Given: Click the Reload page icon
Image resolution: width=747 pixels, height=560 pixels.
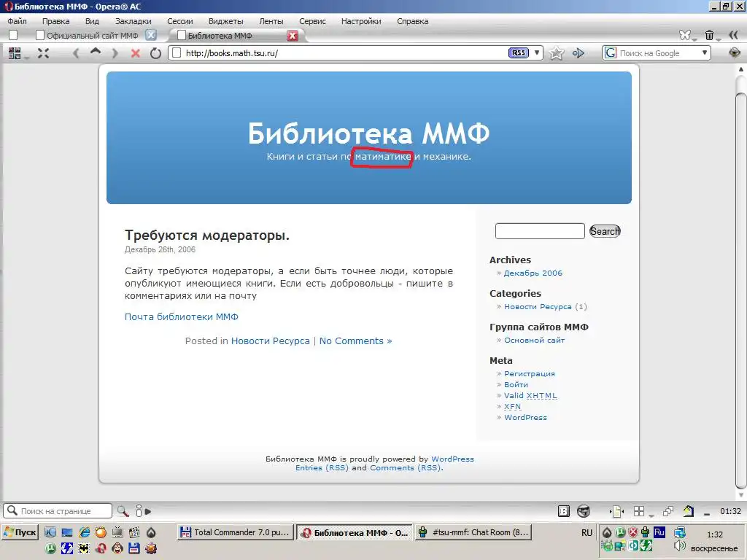Looking at the screenshot, I should (155, 53).
